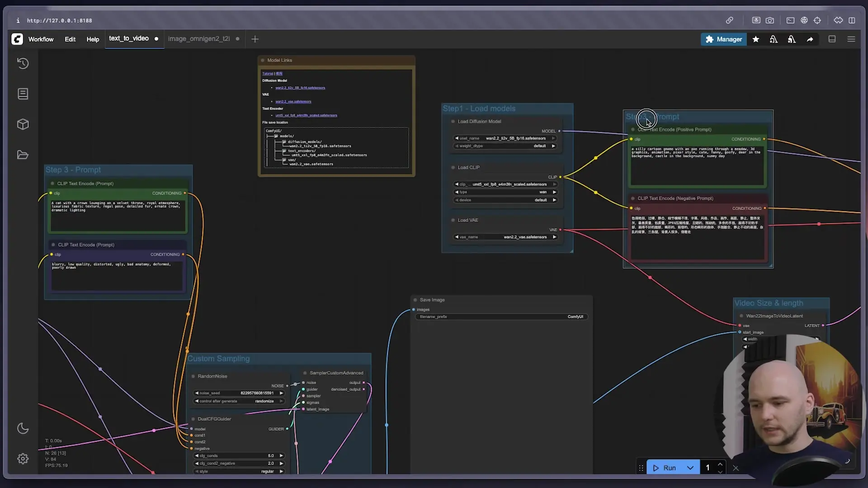Collapse the Save Image node dot

click(415, 300)
